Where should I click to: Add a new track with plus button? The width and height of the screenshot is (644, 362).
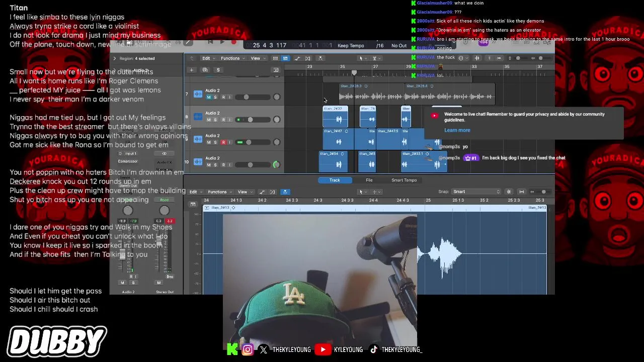click(191, 70)
